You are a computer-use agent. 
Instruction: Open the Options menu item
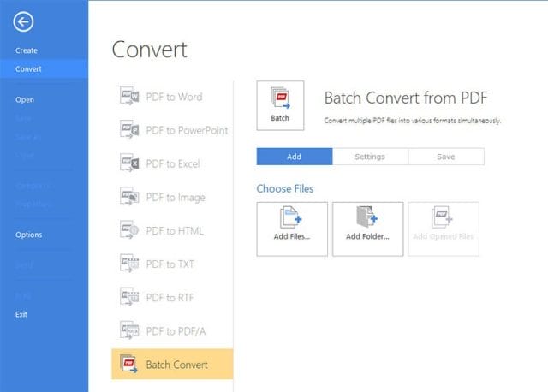(x=28, y=235)
